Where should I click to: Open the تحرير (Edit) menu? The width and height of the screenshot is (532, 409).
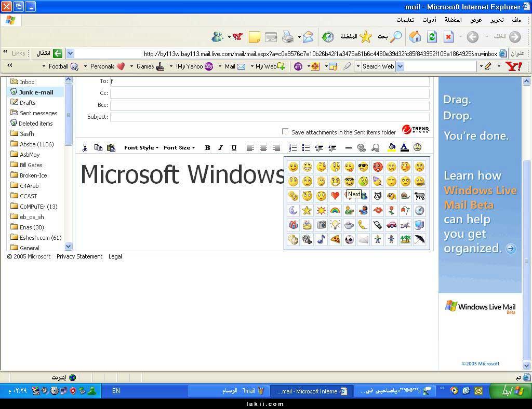click(x=497, y=20)
